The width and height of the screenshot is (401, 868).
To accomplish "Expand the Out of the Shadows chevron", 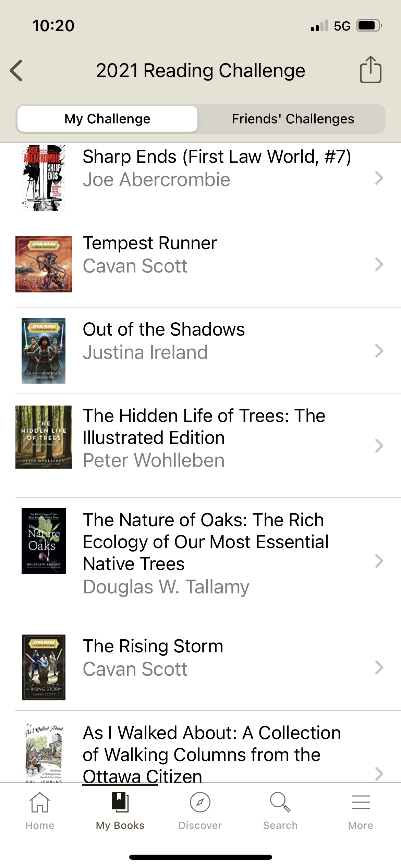I will pyautogui.click(x=379, y=351).
